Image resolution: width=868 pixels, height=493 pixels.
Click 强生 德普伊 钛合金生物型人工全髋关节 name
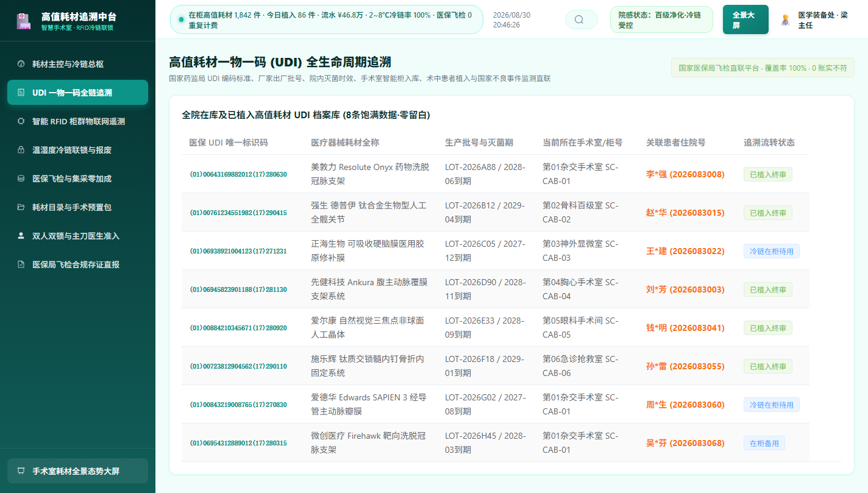369,213
